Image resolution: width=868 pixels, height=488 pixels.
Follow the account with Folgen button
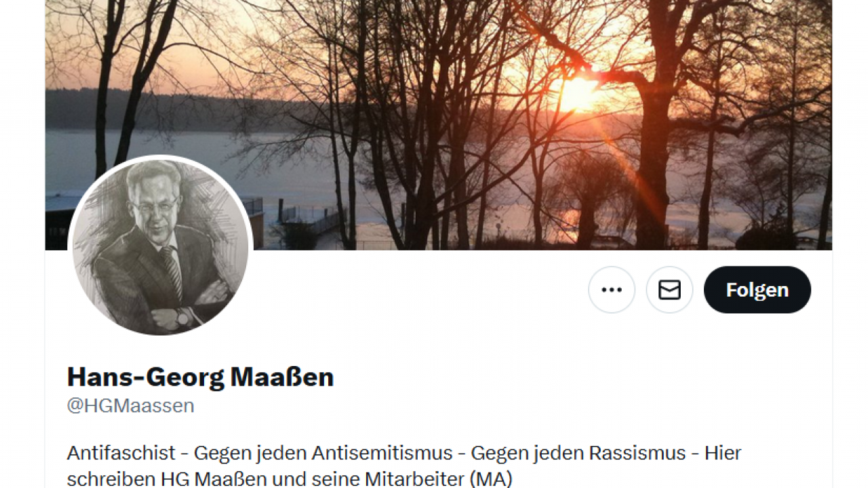pos(757,289)
